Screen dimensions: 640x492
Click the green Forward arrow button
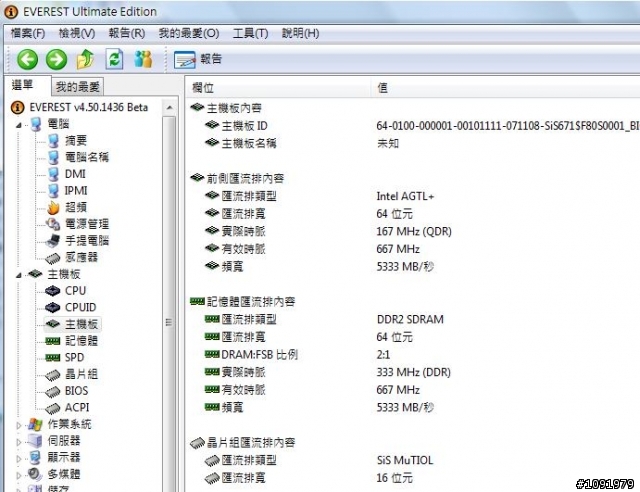click(x=56, y=60)
